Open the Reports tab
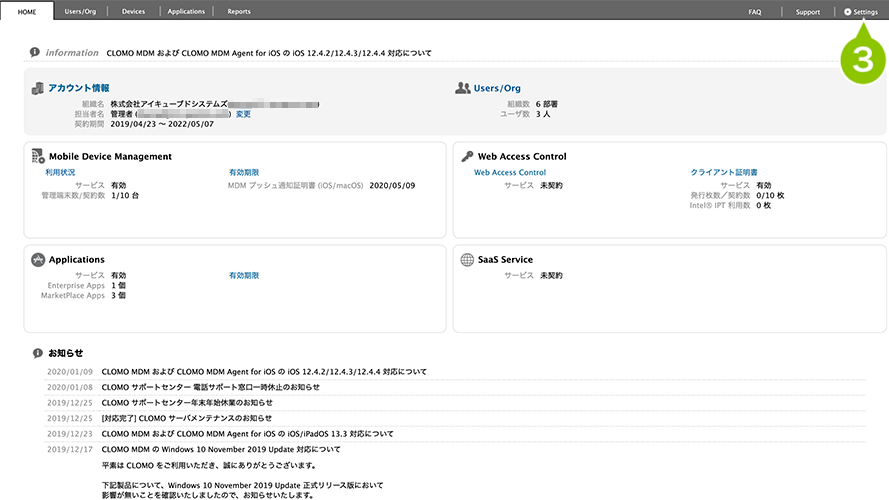Image resolution: width=889 pixels, height=500 pixels. (x=239, y=11)
